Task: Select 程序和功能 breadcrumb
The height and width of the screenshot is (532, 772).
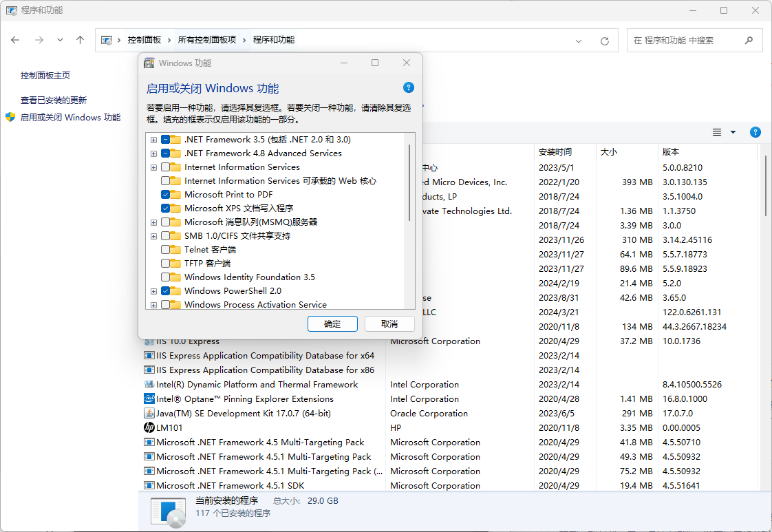Action: pyautogui.click(x=274, y=40)
